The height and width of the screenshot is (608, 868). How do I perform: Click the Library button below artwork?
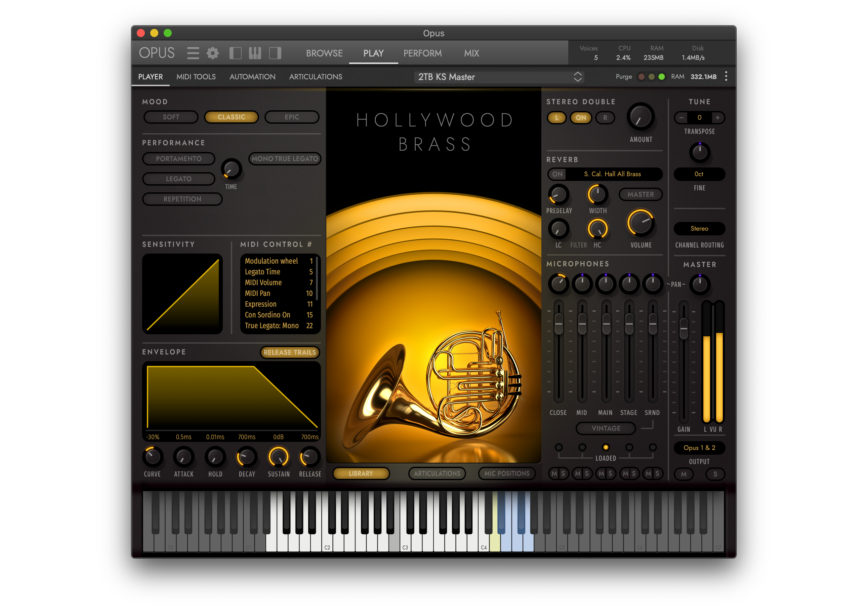(361, 473)
